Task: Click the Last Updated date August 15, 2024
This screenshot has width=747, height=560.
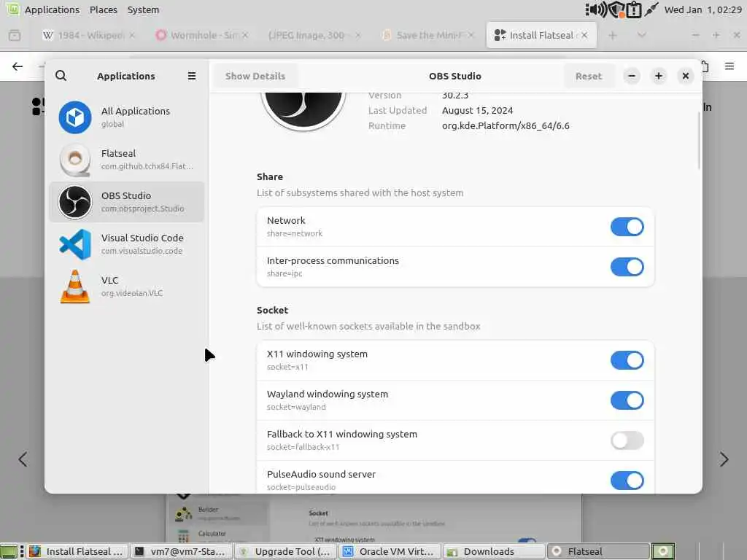Action: click(477, 111)
